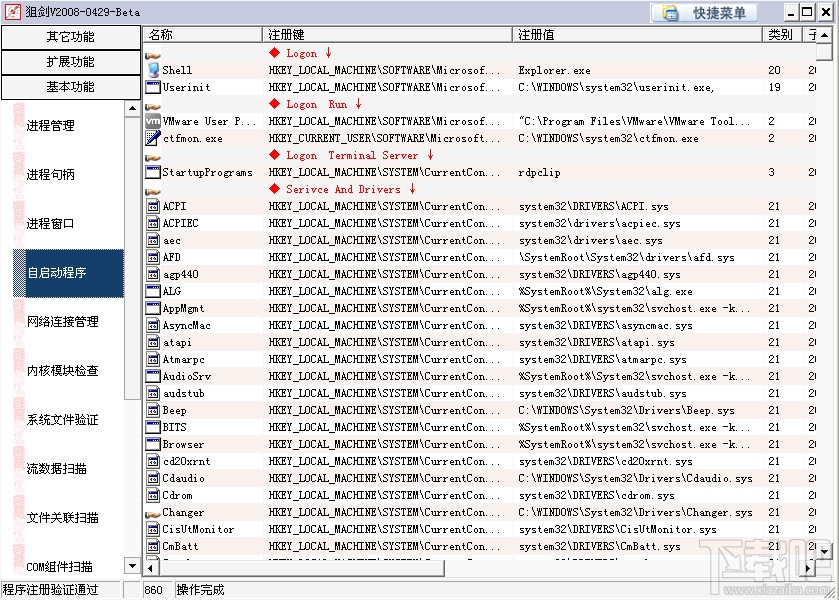
Task: Click the Logon Run group header
Action: pyautogui.click(x=316, y=104)
